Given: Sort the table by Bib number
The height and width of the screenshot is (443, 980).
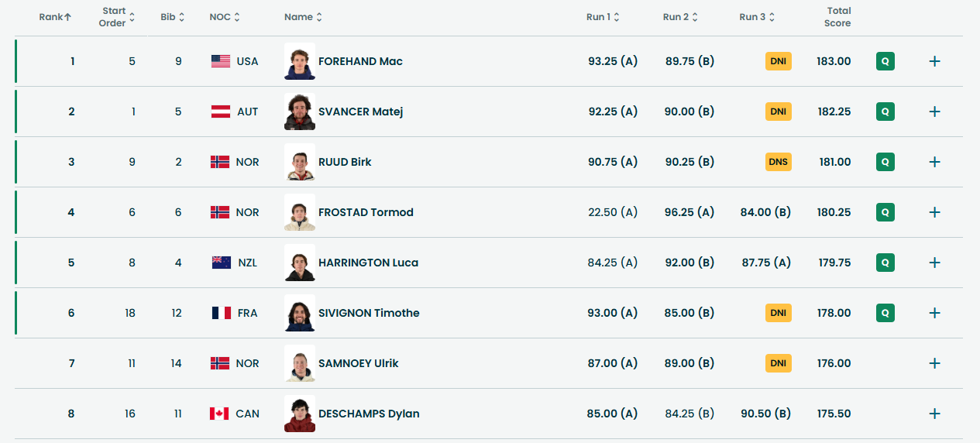Looking at the screenshot, I should (x=173, y=17).
